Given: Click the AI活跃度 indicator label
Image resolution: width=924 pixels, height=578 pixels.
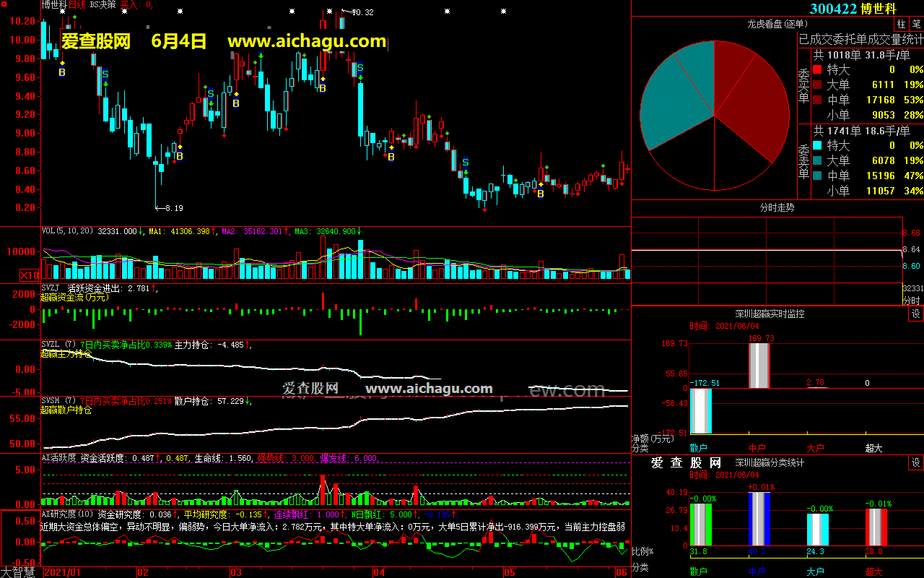Looking at the screenshot, I should [x=59, y=457].
